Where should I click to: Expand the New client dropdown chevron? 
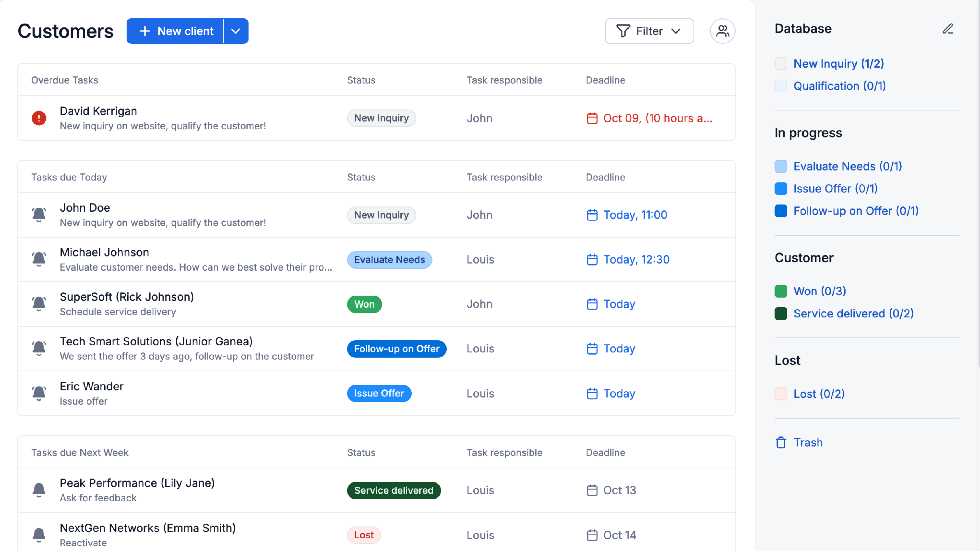236,31
